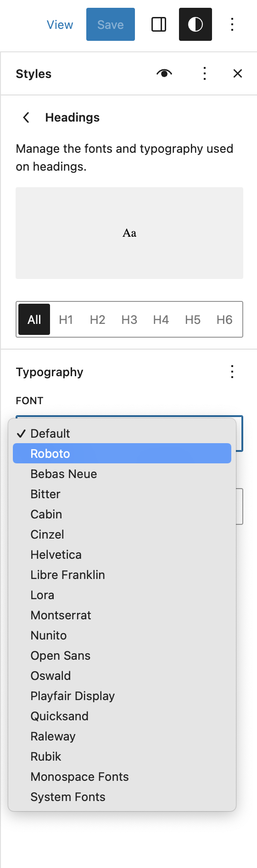Viewport: 257px width, 868px height.
Task: Select the H1 heading level
Action: click(x=66, y=319)
